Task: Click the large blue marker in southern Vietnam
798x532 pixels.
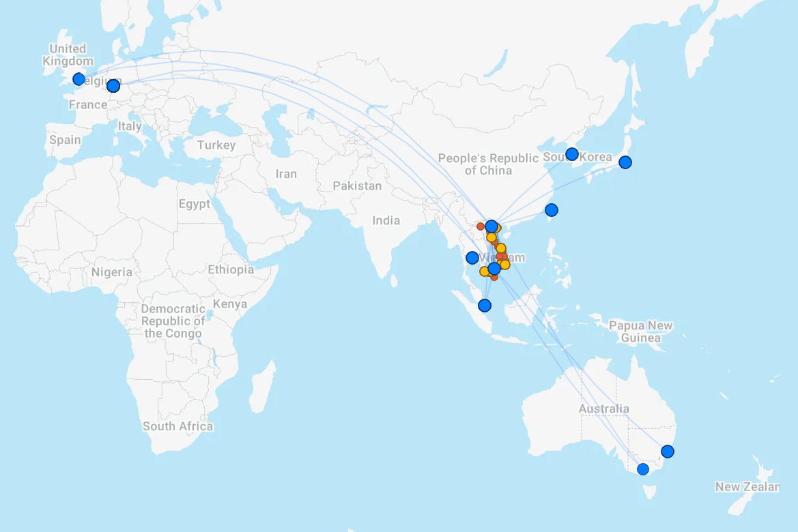Action: pyautogui.click(x=494, y=269)
